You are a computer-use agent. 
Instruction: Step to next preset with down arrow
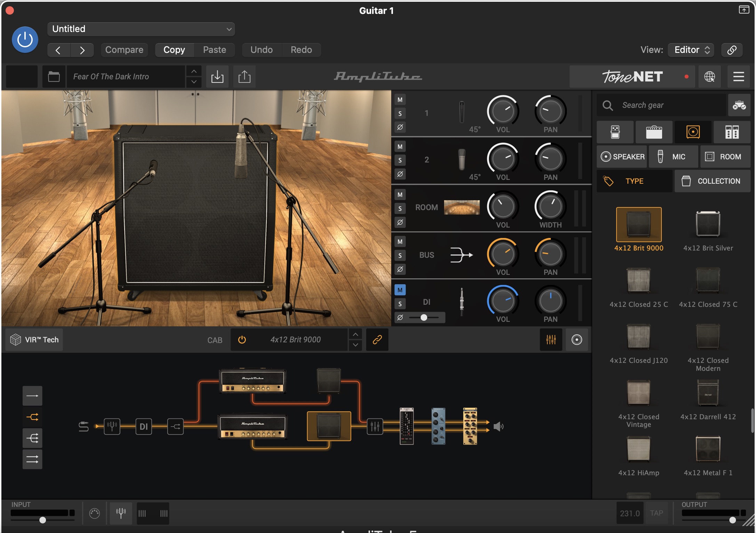coord(194,82)
